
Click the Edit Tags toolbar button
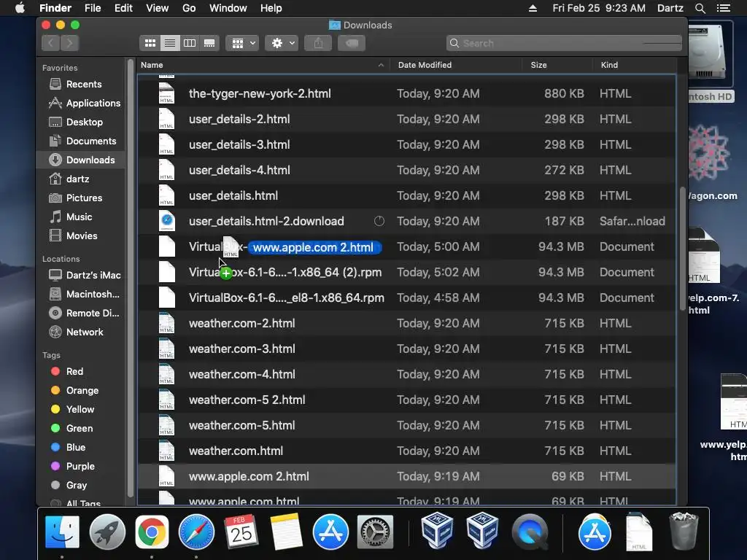[352, 43]
